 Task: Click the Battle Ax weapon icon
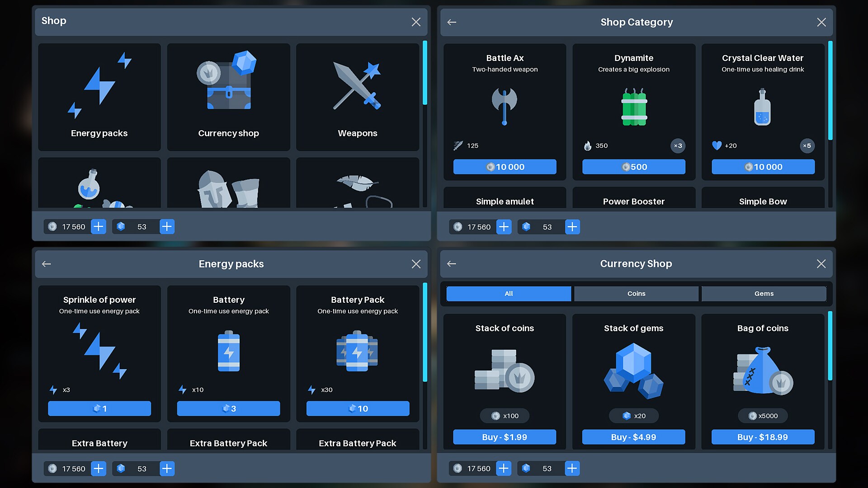tap(505, 106)
